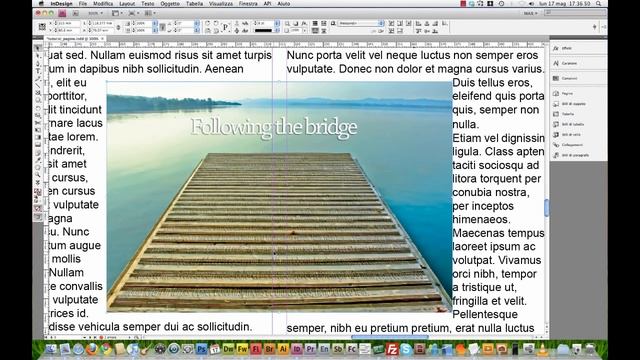Open the stroke weight dropdown
The width and height of the screenshot is (640, 360).
point(278,24)
